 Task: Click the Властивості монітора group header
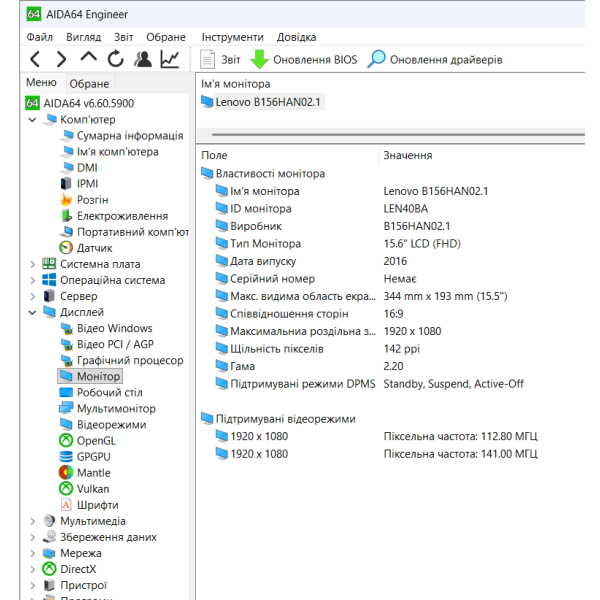263,174
